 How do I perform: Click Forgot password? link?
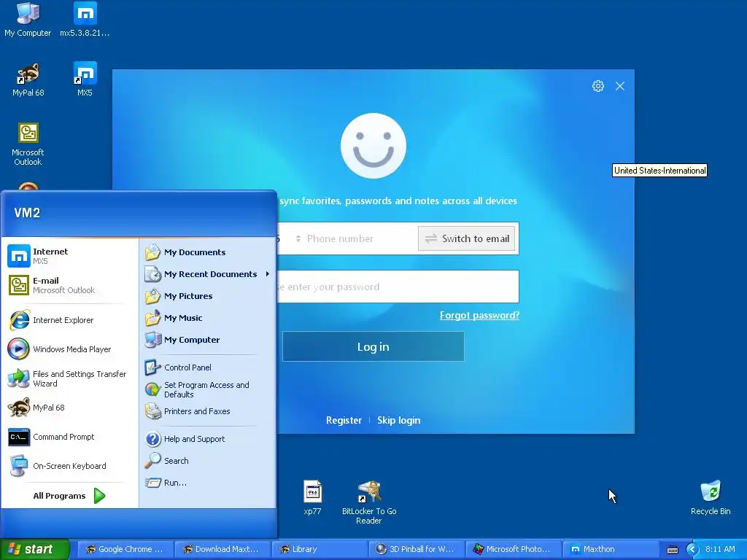[479, 315]
